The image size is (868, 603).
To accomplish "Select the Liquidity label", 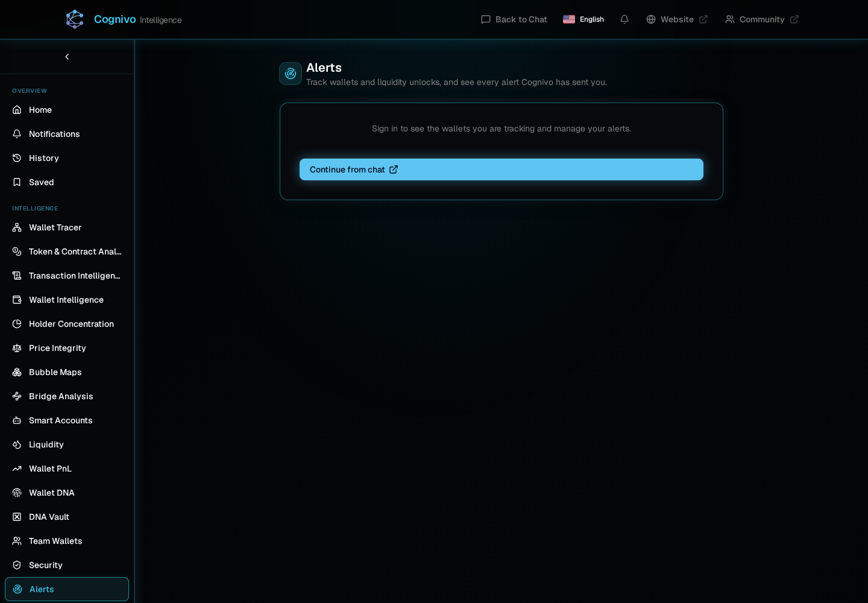I will click(x=46, y=444).
